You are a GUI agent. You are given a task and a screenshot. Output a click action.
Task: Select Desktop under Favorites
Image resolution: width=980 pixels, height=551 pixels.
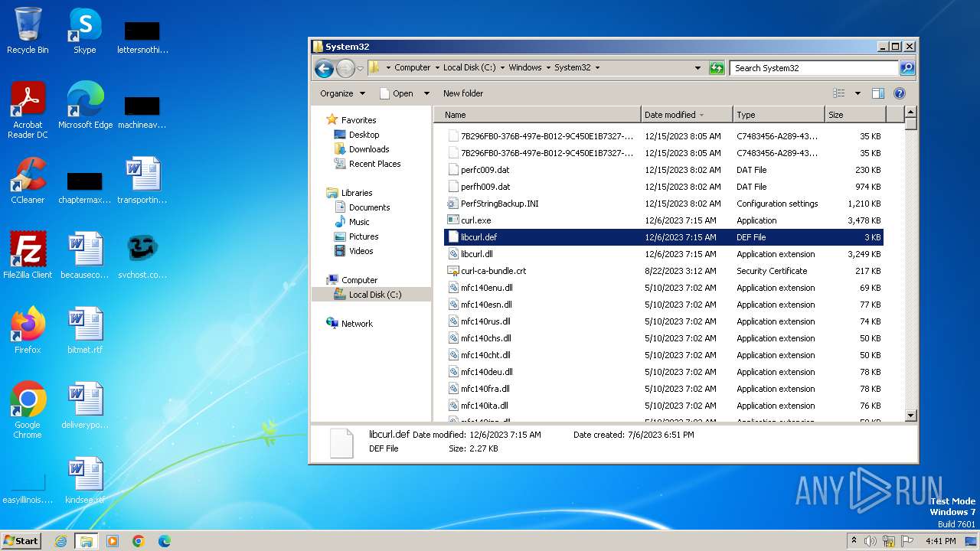click(364, 135)
